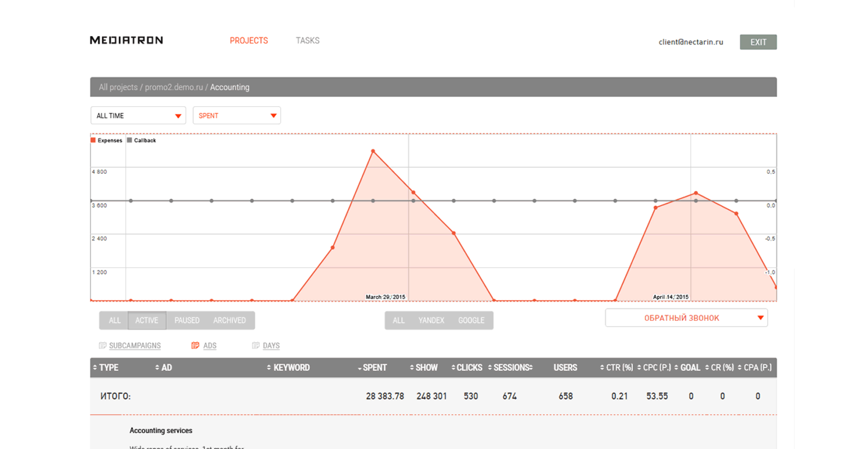This screenshot has width=868, height=449.
Task: Sort table by GOAL column
Action: click(687, 368)
